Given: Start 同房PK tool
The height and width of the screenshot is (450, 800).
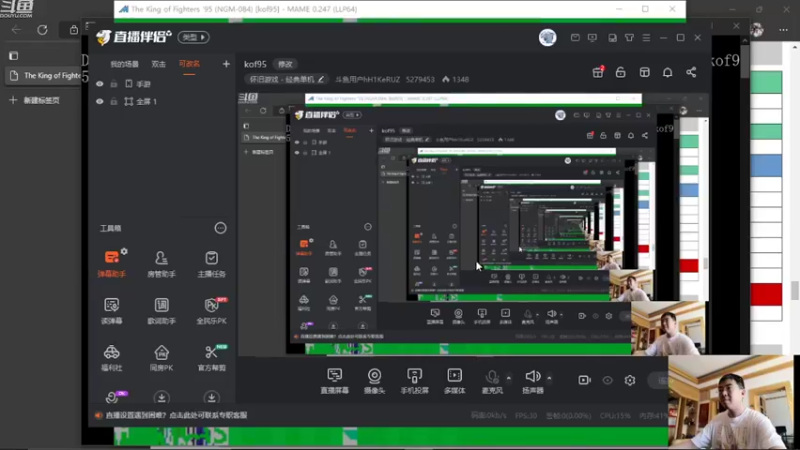Looking at the screenshot, I should point(161,358).
